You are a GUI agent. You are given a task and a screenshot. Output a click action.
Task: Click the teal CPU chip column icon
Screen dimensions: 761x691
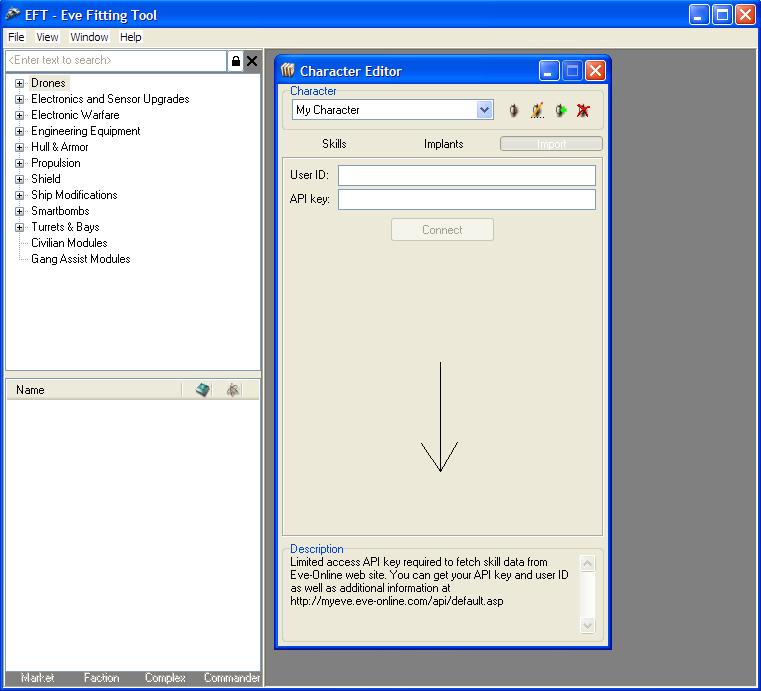pos(203,390)
